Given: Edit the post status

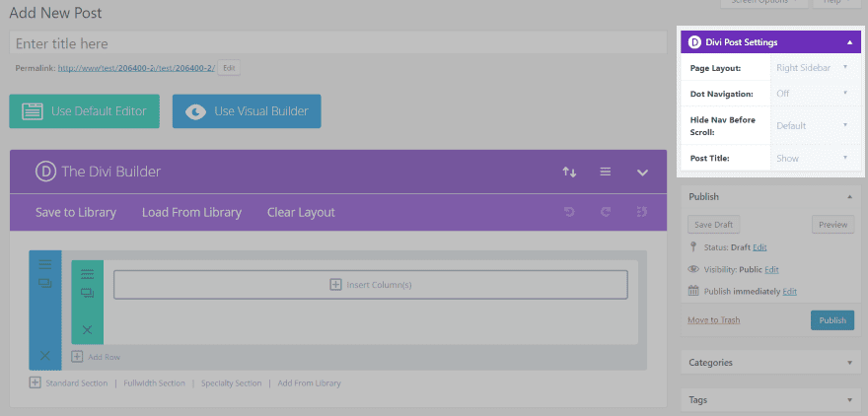Looking at the screenshot, I should [x=759, y=247].
